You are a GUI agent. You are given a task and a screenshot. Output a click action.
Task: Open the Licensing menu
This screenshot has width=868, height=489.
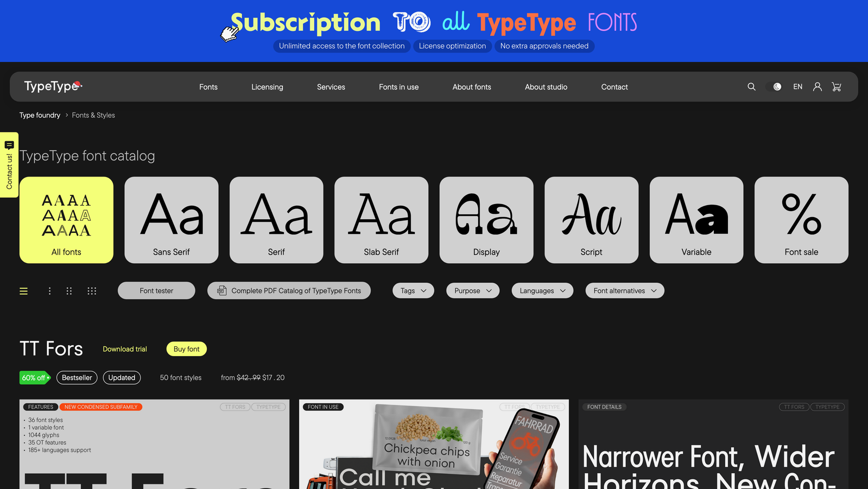tap(267, 87)
